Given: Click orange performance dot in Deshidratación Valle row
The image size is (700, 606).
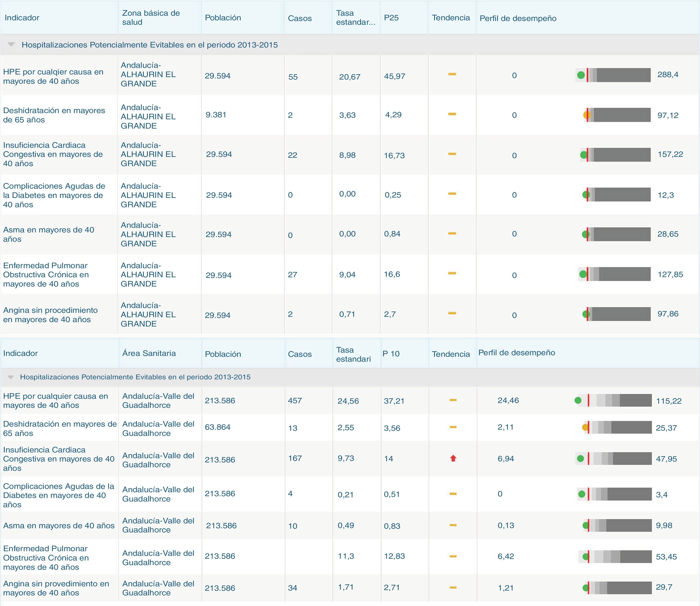Looking at the screenshot, I should point(585,427).
